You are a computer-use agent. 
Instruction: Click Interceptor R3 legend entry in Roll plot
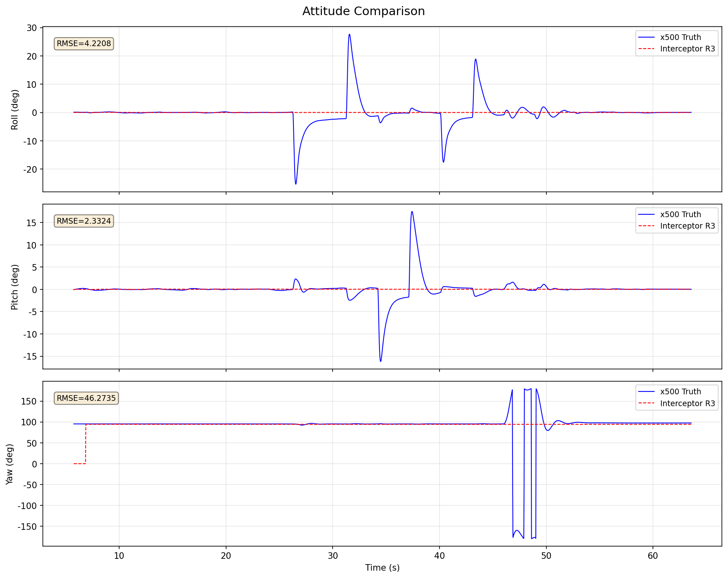[677, 49]
